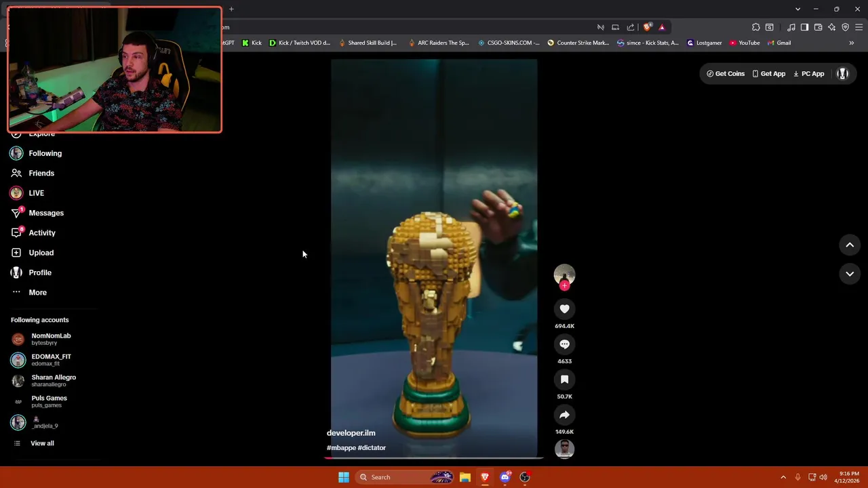This screenshot has width=868, height=488.
Task: Open the Brave Wallet icon
Action: click(x=818, y=27)
